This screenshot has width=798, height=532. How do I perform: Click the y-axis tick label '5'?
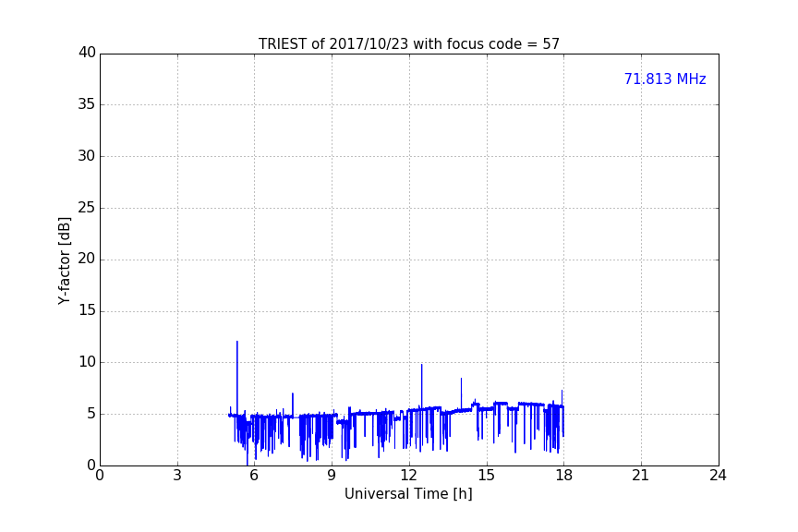(91, 413)
